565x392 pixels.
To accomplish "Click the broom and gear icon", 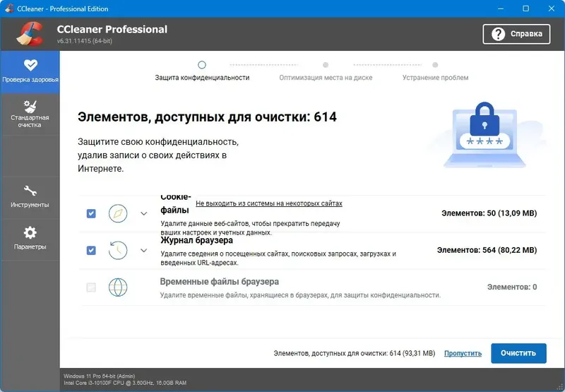I will [30, 107].
